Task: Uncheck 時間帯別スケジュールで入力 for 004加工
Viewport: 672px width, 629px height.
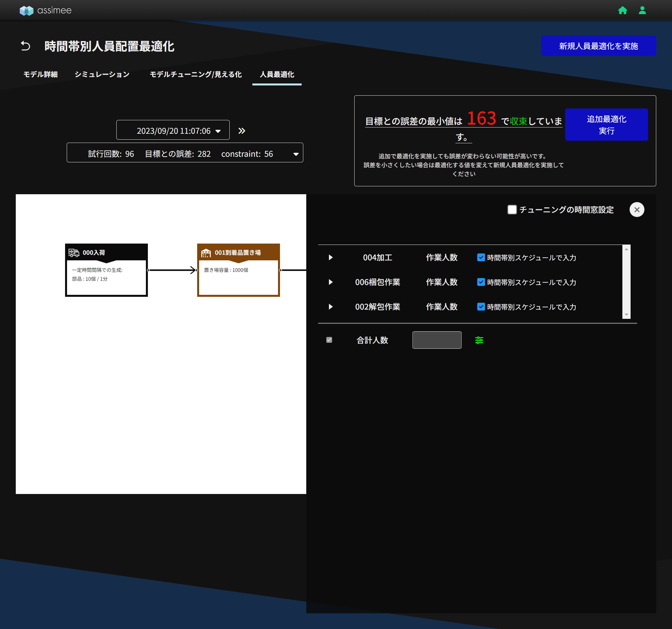Action: (x=481, y=258)
